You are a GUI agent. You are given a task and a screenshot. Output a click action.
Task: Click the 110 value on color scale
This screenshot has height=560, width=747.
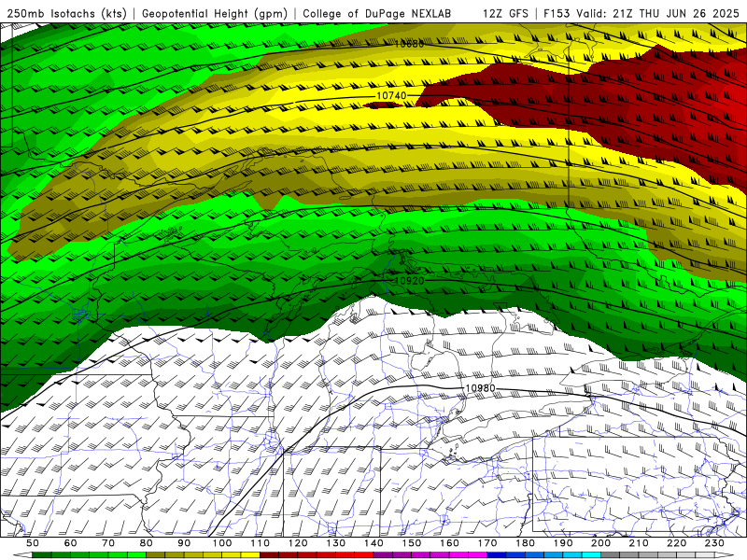point(260,543)
